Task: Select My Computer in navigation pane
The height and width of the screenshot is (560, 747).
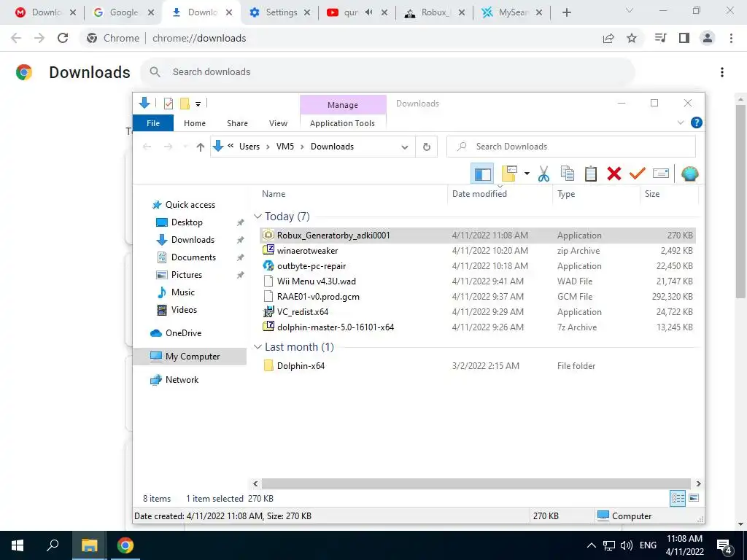Action: pos(190,356)
